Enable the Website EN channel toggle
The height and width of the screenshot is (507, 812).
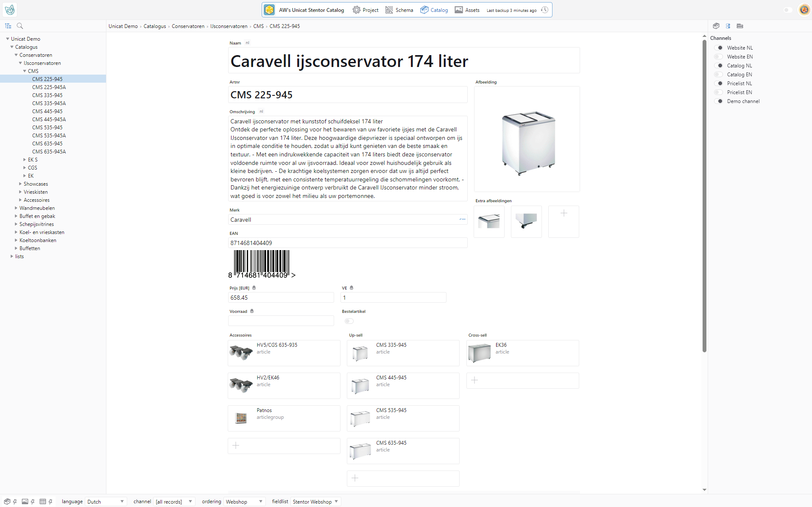719,57
